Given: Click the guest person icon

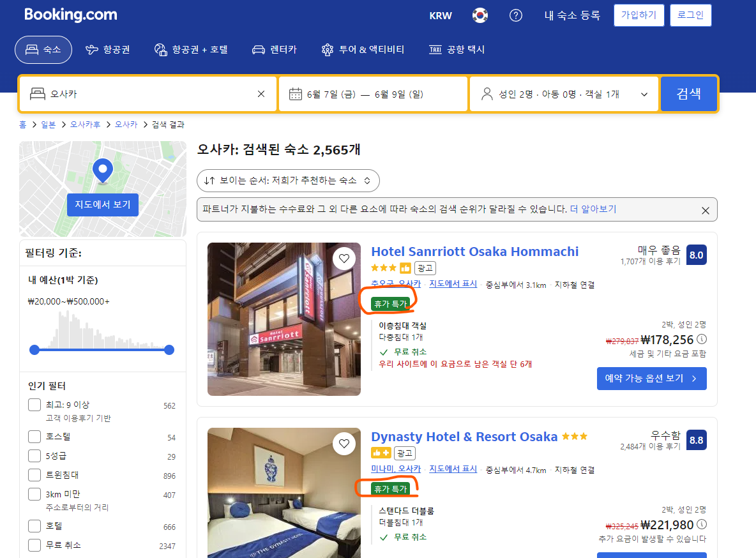Looking at the screenshot, I should [487, 94].
